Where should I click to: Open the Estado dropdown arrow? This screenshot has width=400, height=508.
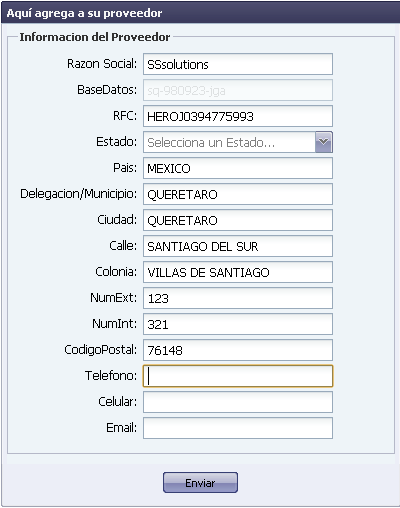(323, 142)
